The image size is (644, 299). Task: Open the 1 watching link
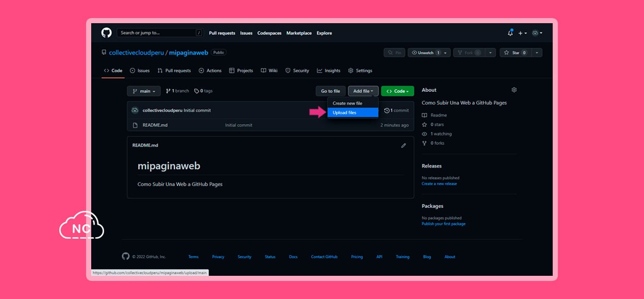point(436,134)
